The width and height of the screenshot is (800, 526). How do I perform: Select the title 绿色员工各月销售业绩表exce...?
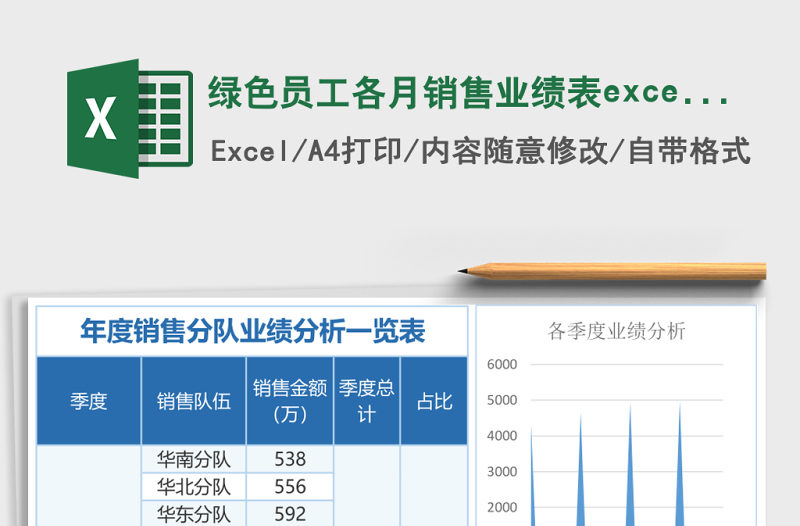pos(467,94)
